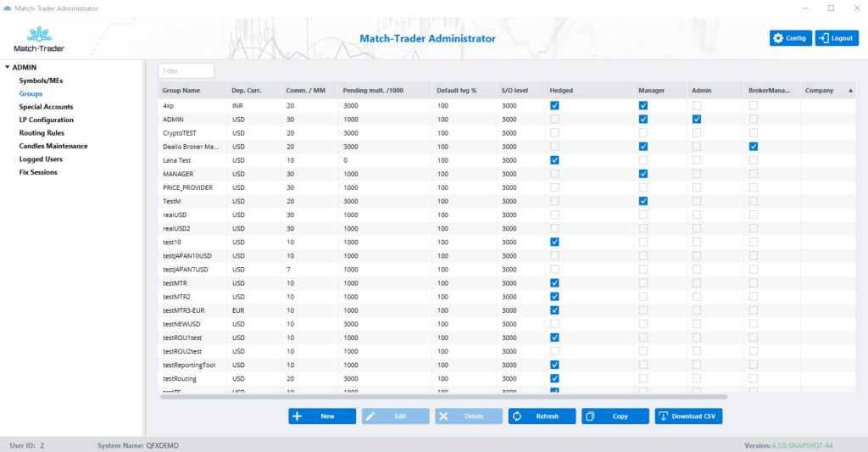Uncheck Hedged for 4xp group
Image resolution: width=868 pixels, height=452 pixels.
(x=554, y=105)
